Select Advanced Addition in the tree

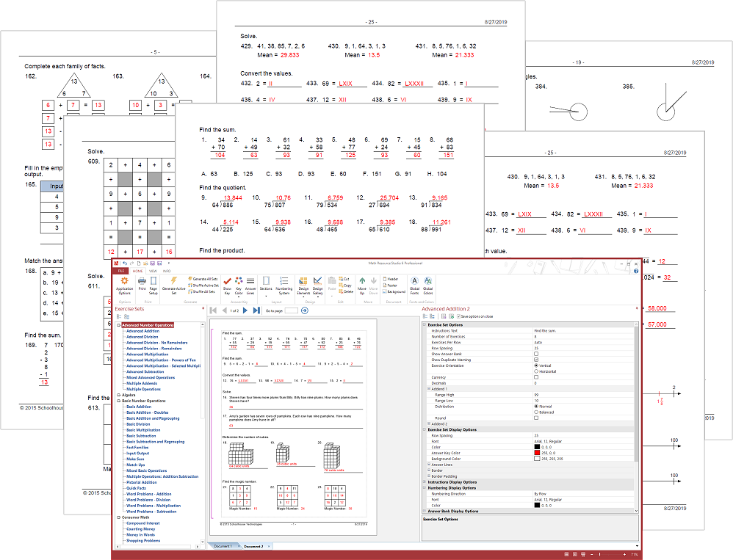click(x=142, y=331)
